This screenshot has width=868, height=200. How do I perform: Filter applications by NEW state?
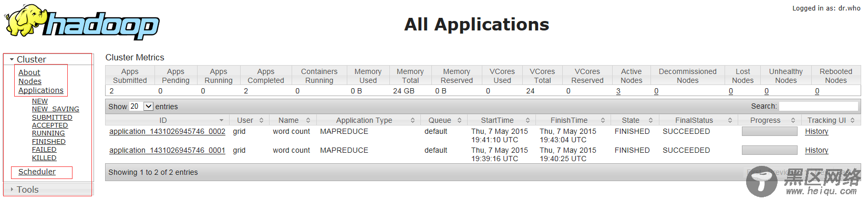40,101
